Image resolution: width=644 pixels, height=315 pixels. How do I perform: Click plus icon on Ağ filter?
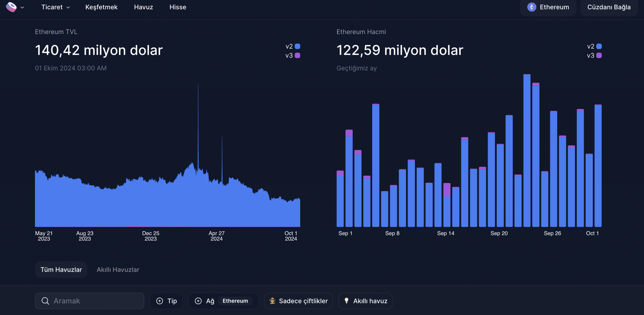198,301
